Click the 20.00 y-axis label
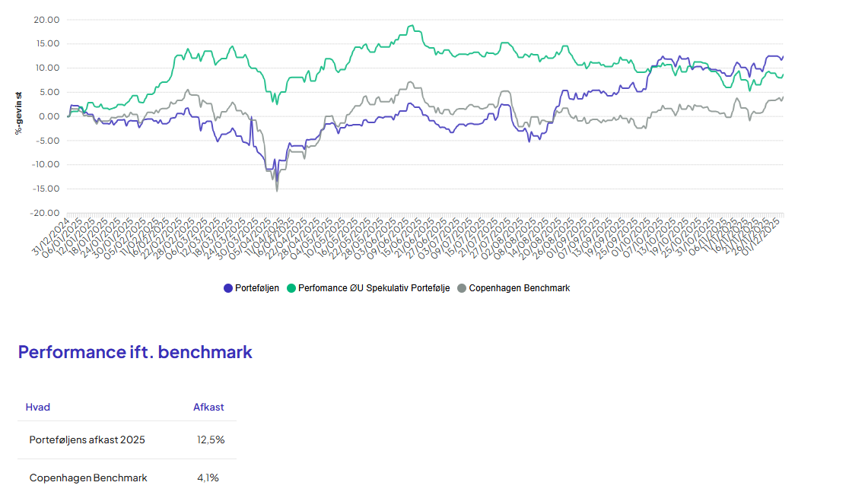Screen dimensions: 868x495 [x=47, y=20]
